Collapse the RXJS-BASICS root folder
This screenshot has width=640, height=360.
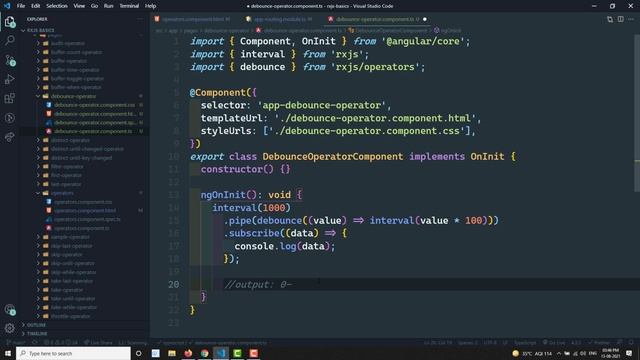[x=40, y=31]
